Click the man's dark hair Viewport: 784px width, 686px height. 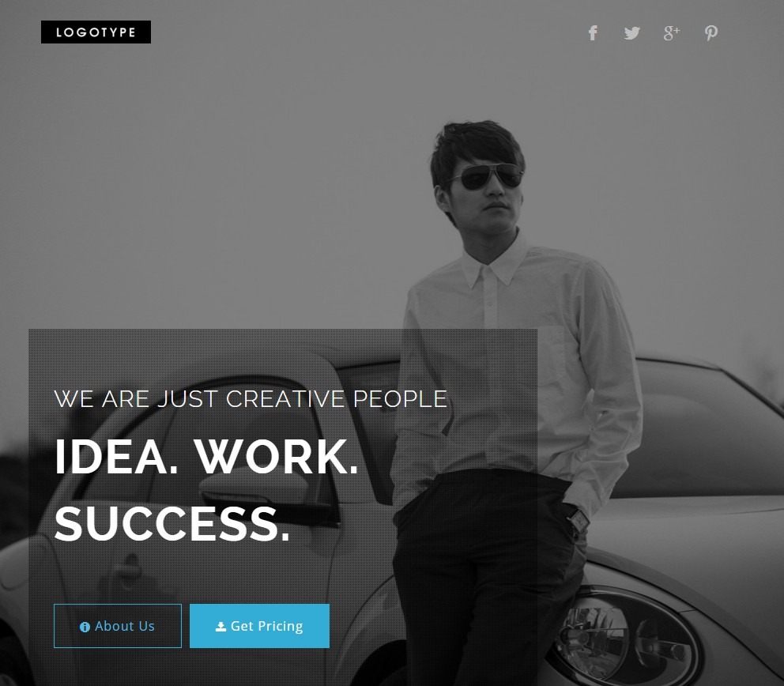pyautogui.click(x=476, y=148)
